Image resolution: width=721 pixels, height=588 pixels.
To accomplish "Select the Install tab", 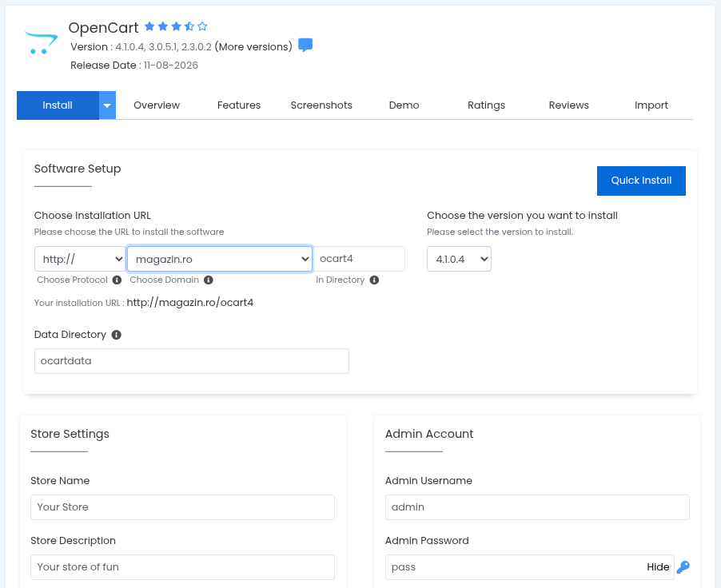I will [x=58, y=105].
